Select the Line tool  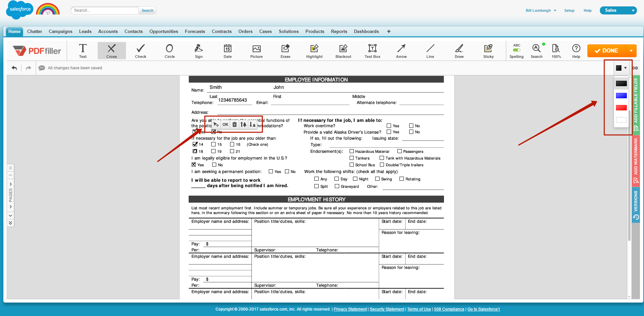tap(430, 51)
